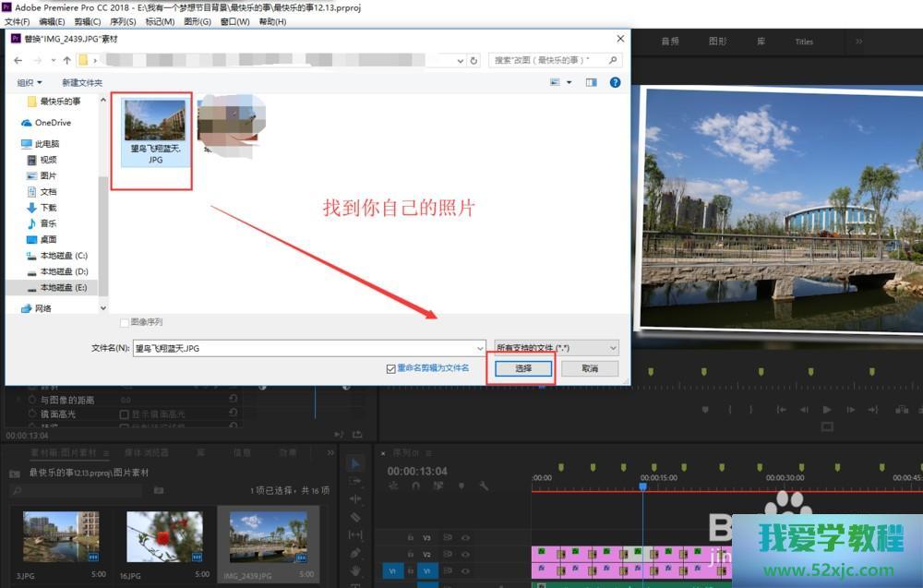Toggle V2 track output eye icon
Viewport: 923px width, 588px height.
pyautogui.click(x=465, y=555)
